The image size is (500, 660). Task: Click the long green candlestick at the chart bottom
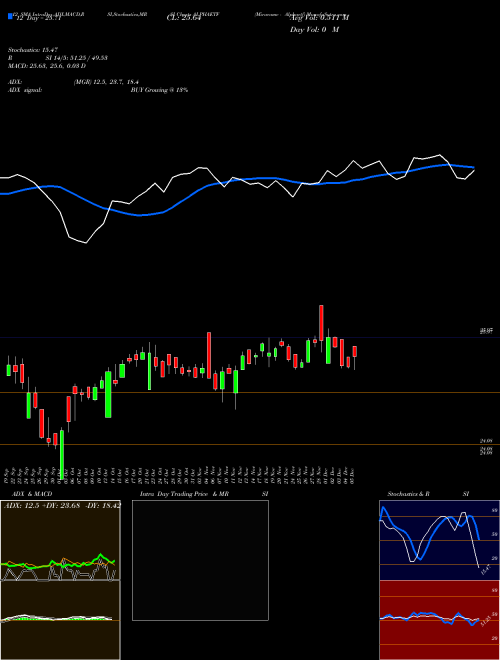[62, 455]
